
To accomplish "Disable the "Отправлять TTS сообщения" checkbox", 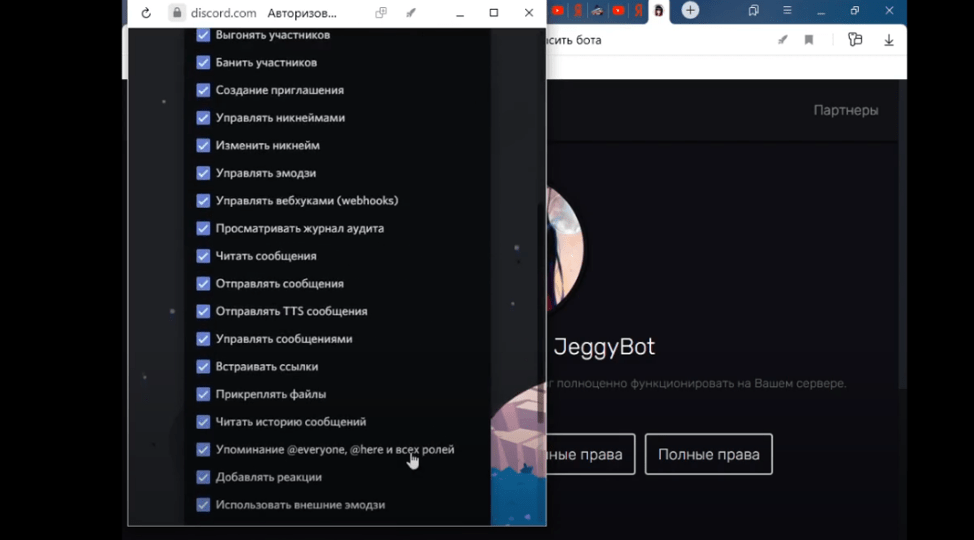I will pos(203,311).
